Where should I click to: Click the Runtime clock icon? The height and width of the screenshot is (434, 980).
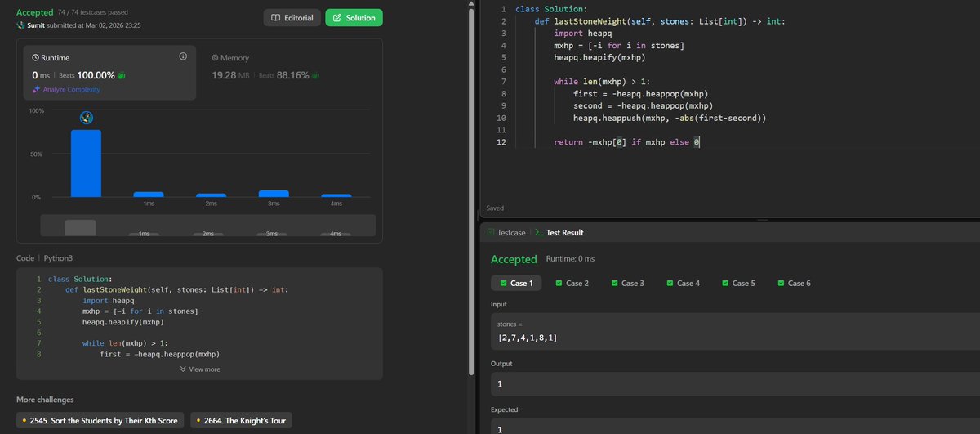[35, 58]
